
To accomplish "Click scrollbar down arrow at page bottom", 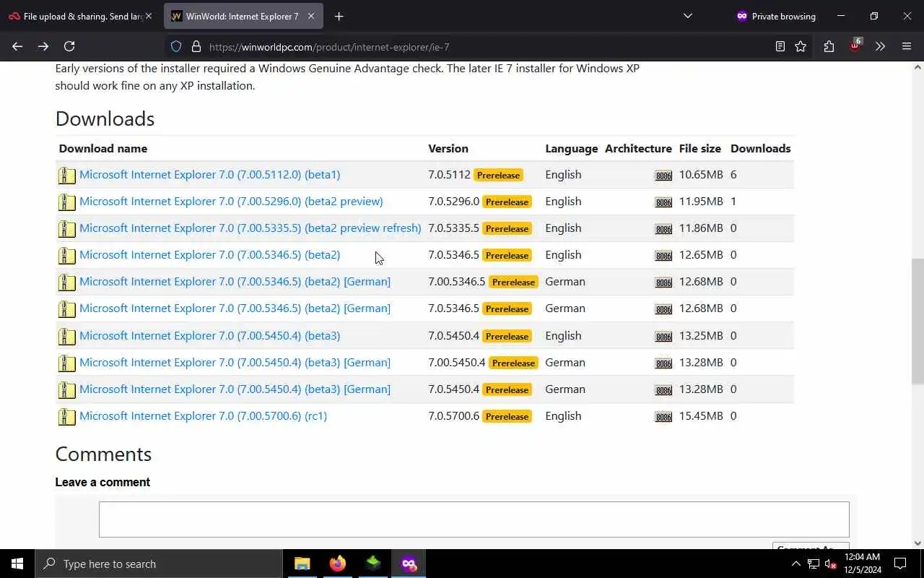I will click(x=918, y=543).
